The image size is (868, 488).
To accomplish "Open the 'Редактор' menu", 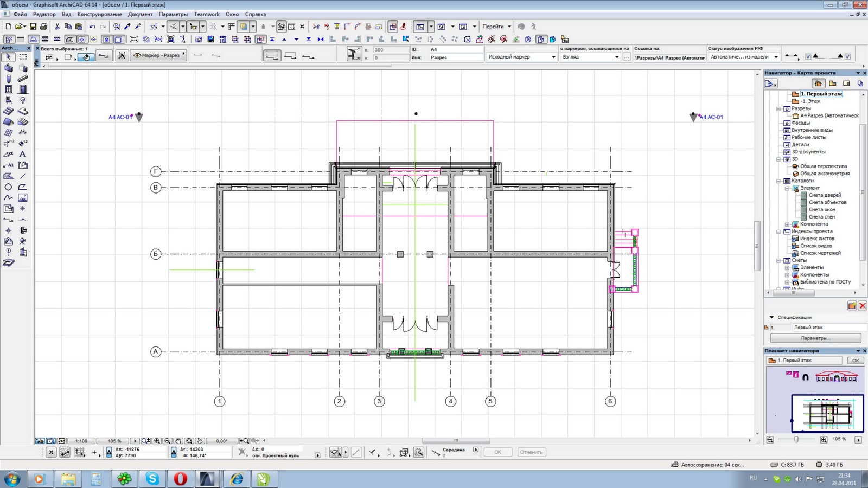I will (x=44, y=14).
